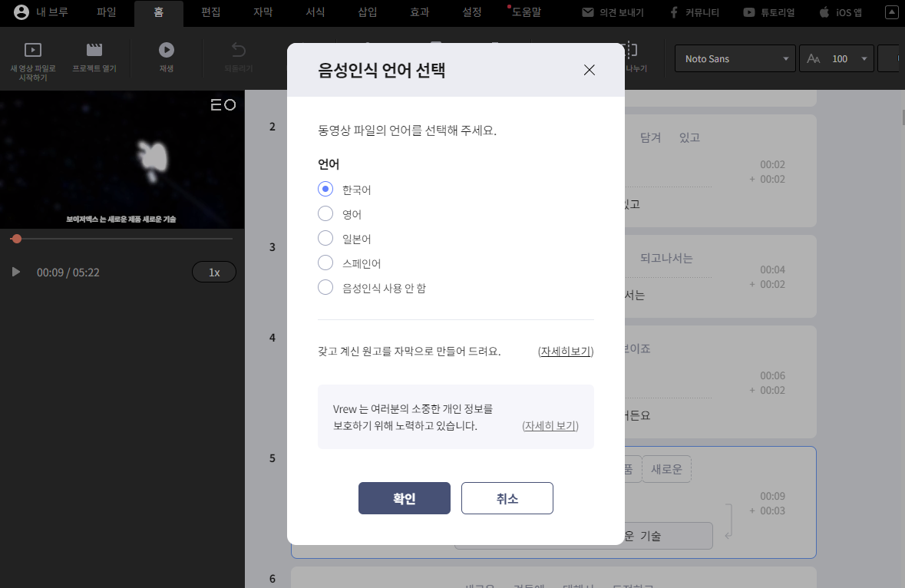Open 커뮤니티 Facebook icon
The width and height of the screenshot is (905, 588).
[673, 12]
